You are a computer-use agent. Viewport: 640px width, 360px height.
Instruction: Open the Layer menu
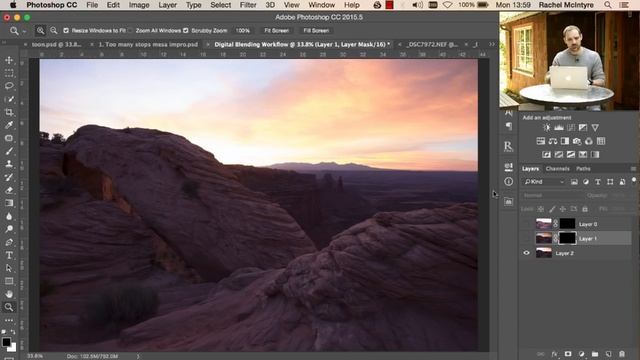[x=167, y=5]
